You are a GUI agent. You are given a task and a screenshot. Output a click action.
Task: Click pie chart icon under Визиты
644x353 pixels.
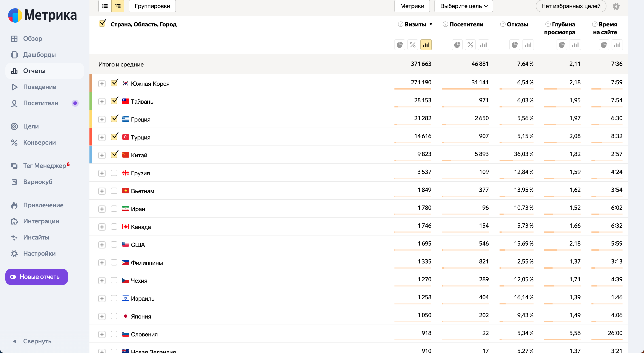(400, 45)
